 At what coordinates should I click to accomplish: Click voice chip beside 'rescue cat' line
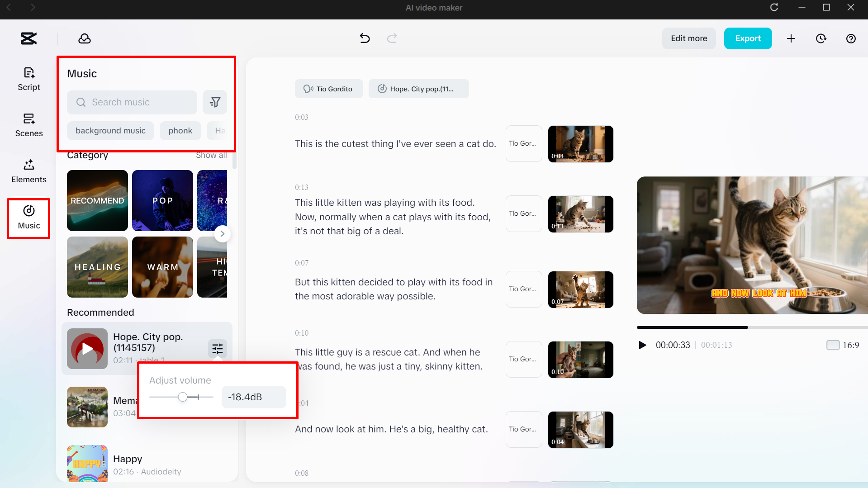524,359
